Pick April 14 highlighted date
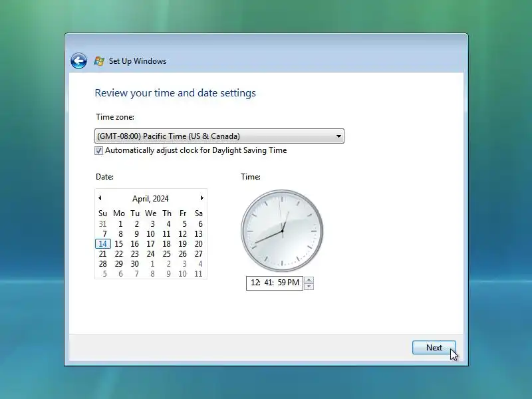The image size is (532, 399). (x=103, y=243)
